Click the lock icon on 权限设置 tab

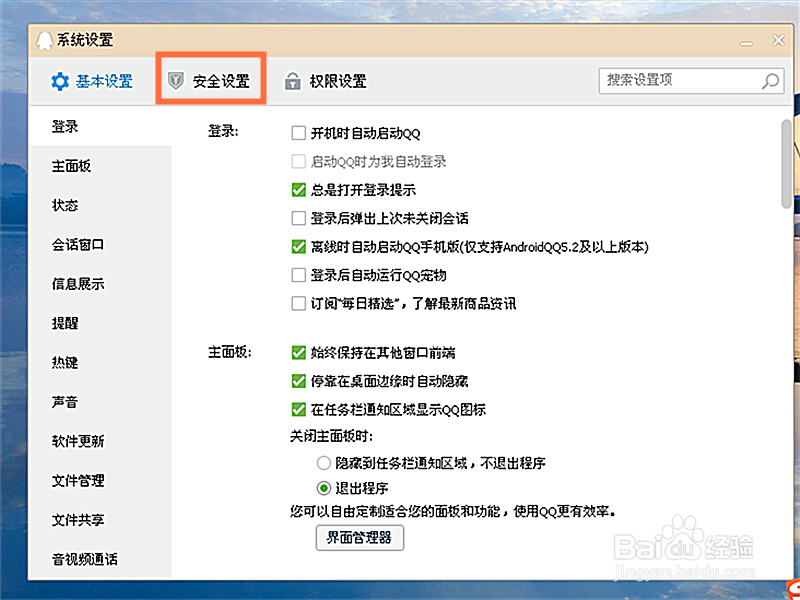click(x=294, y=80)
